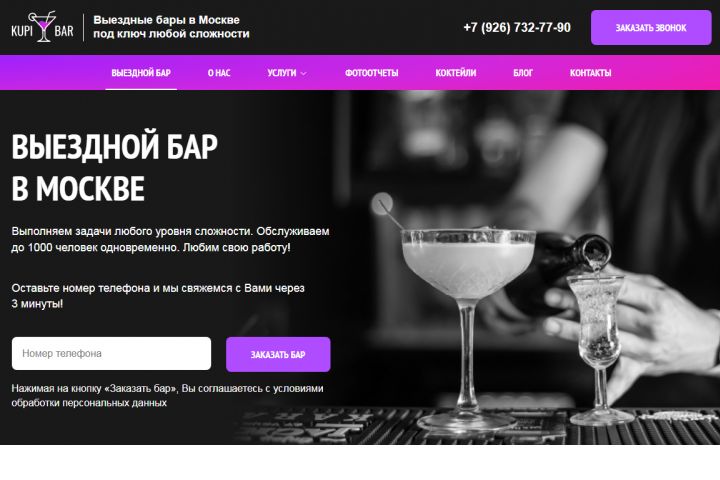Open the personal data processing terms link
Image resolution: width=720 pixels, height=480 pixels.
coord(167,395)
